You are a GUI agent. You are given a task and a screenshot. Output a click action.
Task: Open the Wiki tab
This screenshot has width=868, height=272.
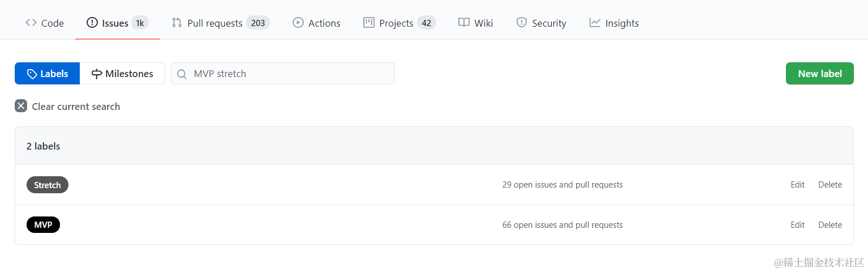click(476, 23)
